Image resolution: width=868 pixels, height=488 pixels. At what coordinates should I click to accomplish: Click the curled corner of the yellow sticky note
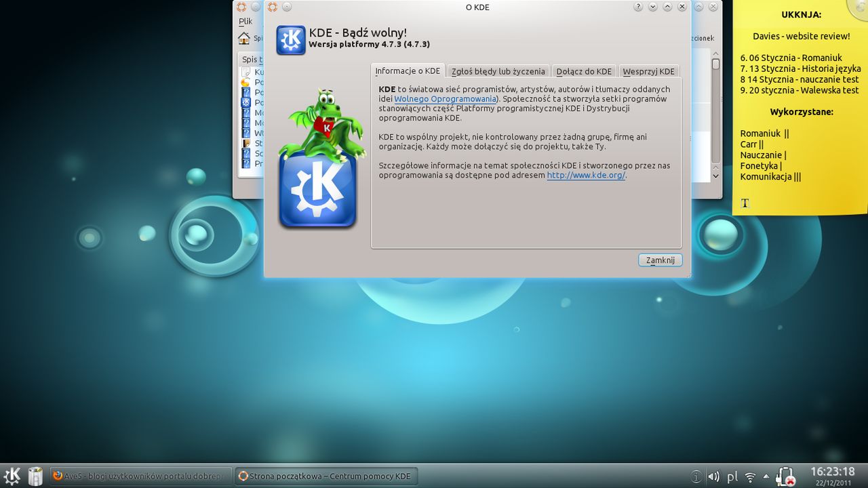point(857,9)
